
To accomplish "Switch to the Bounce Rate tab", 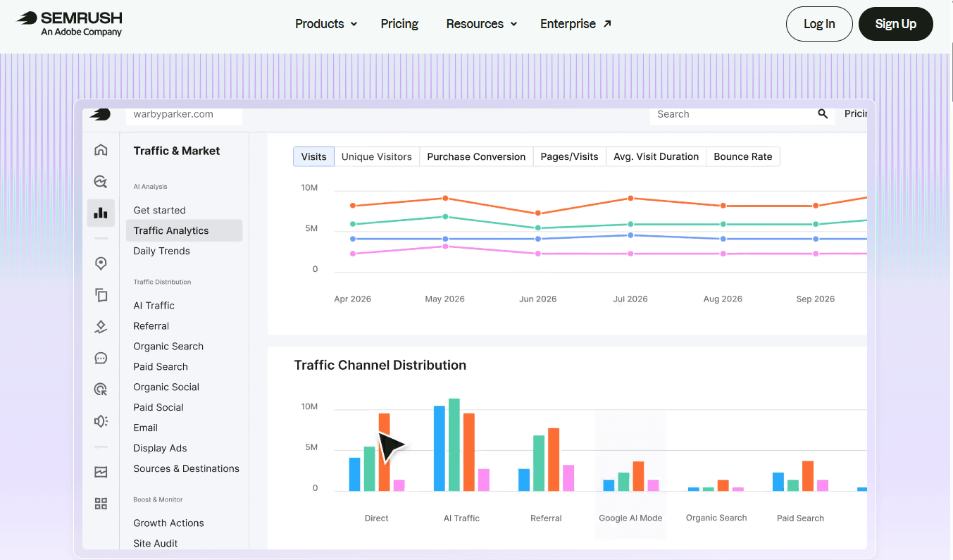I will [743, 156].
